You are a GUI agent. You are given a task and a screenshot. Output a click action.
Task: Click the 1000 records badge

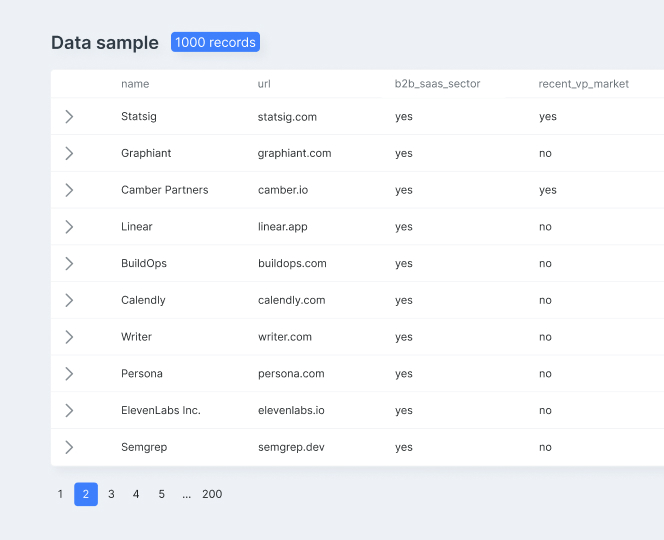pos(216,42)
